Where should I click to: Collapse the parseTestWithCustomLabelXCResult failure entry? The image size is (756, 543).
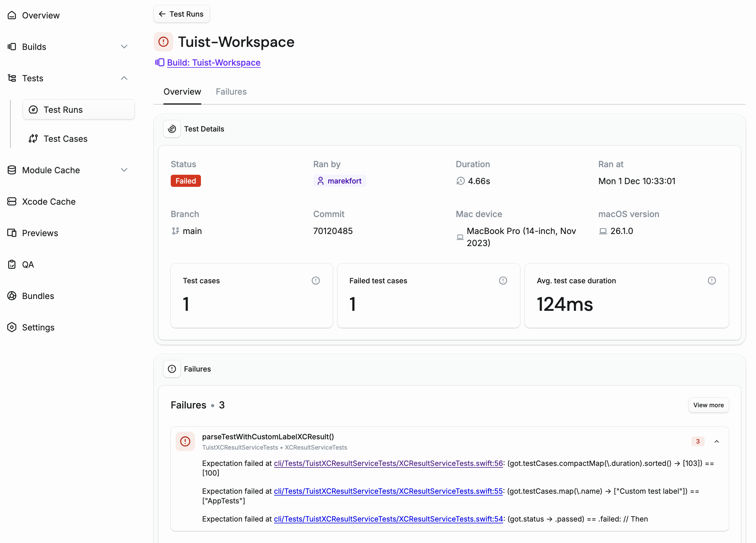tap(717, 441)
